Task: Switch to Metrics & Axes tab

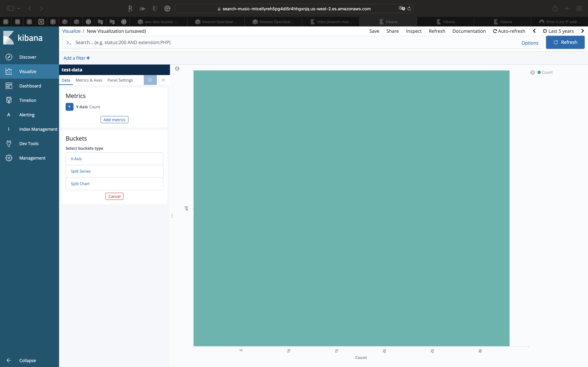Action: (x=89, y=80)
